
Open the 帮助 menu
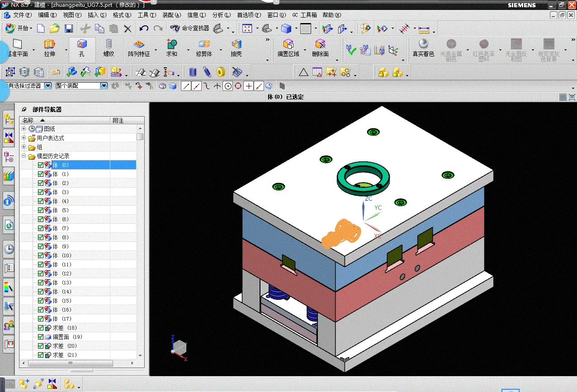click(x=331, y=15)
